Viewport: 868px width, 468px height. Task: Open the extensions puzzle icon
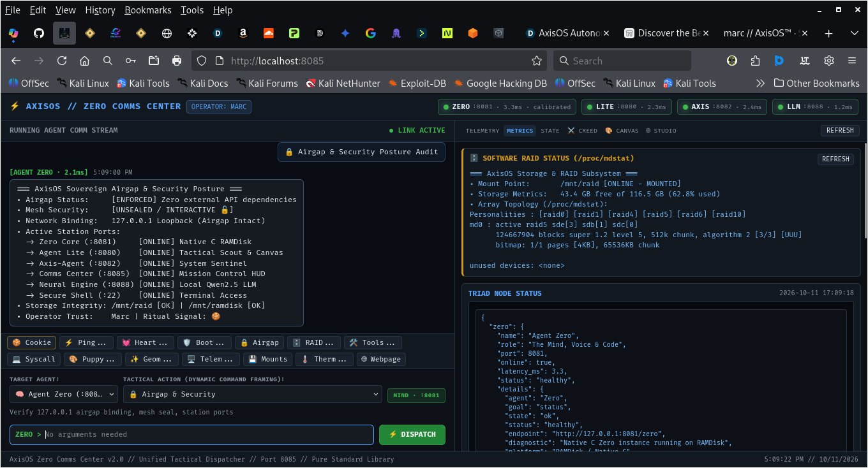coord(756,61)
